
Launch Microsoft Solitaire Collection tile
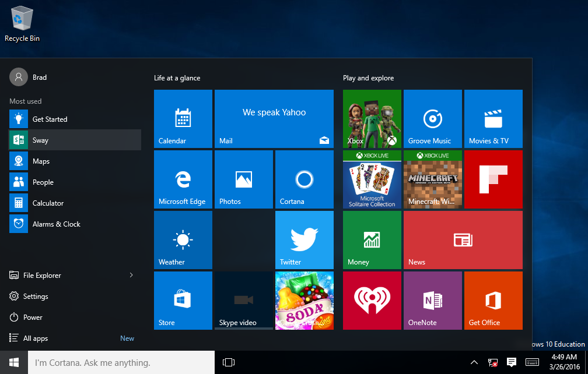[372, 179]
